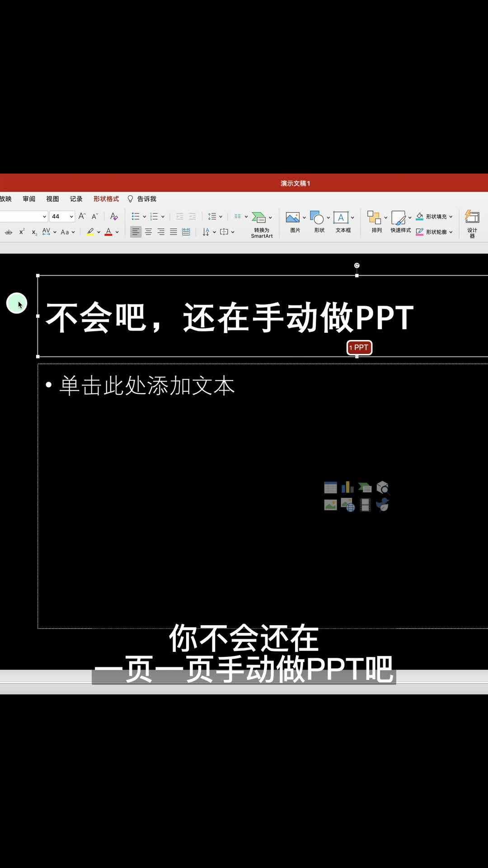Switch to the View (视图) tab

point(52,199)
